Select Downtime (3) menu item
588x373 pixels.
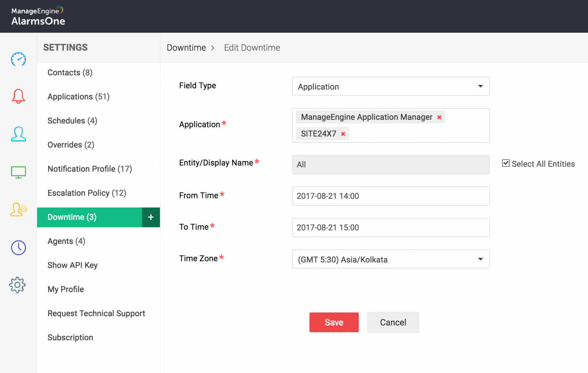pyautogui.click(x=90, y=217)
